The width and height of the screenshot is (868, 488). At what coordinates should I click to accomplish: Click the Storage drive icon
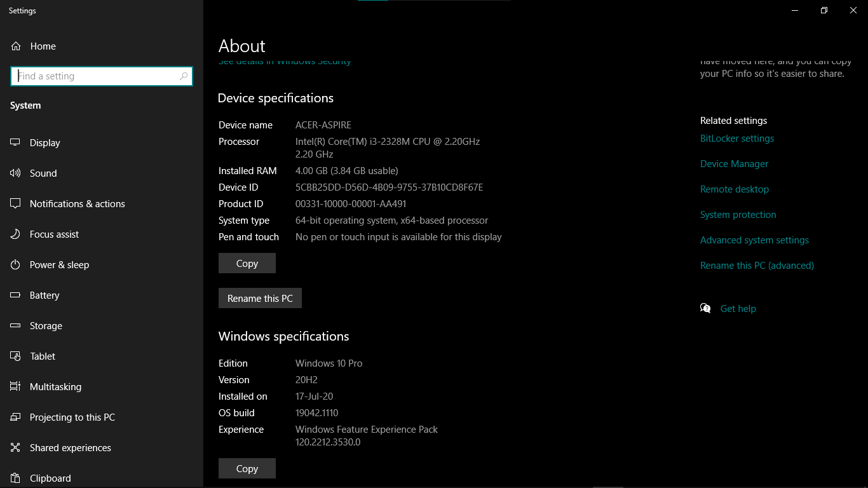(x=16, y=325)
